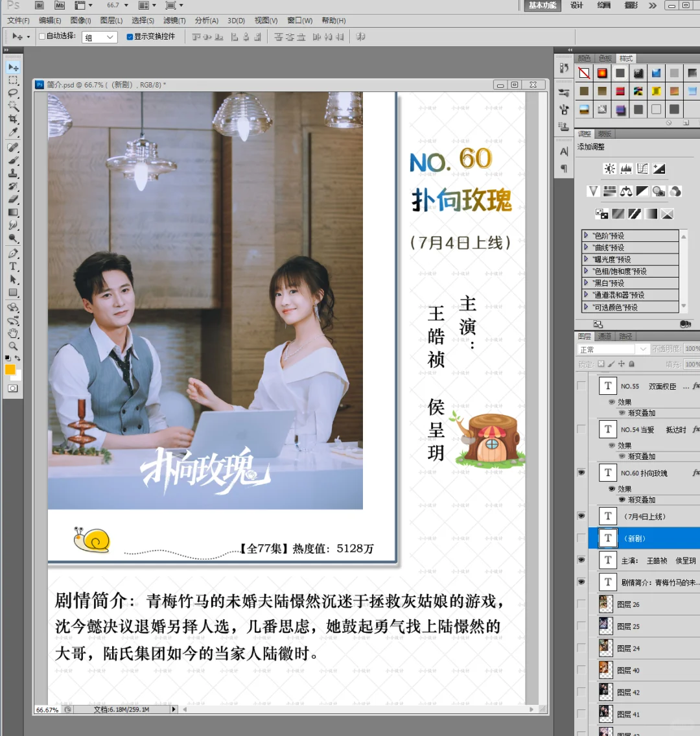Expand the "色阶"预设 presets

586,235
